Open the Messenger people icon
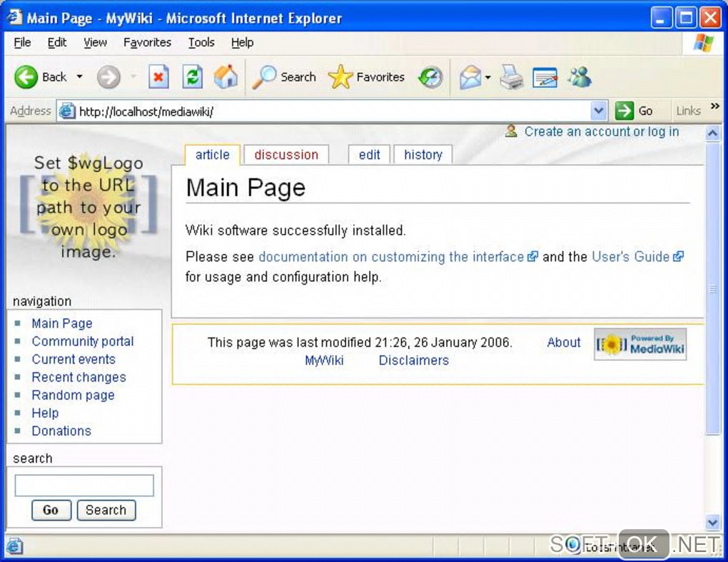Viewport: 728px width, 562px height. [579, 77]
